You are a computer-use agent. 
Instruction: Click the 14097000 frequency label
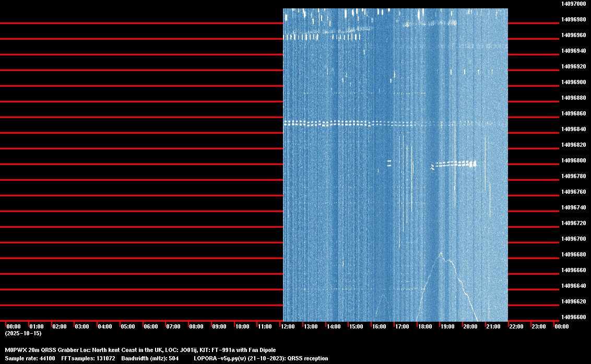(574, 4)
